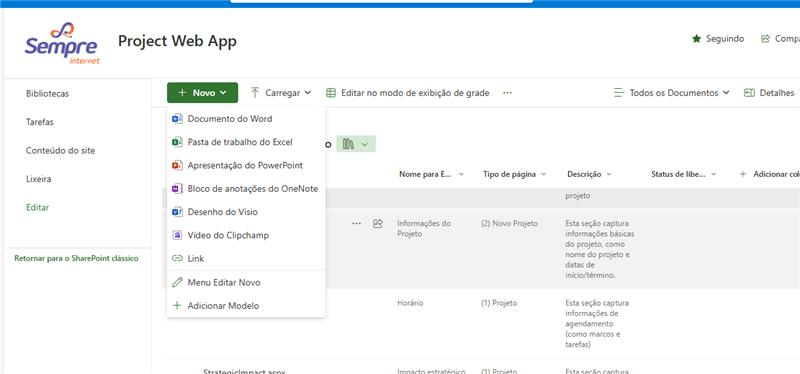Choose Adicionar Modelo option
The width and height of the screenshot is (800, 374).
point(246,306)
